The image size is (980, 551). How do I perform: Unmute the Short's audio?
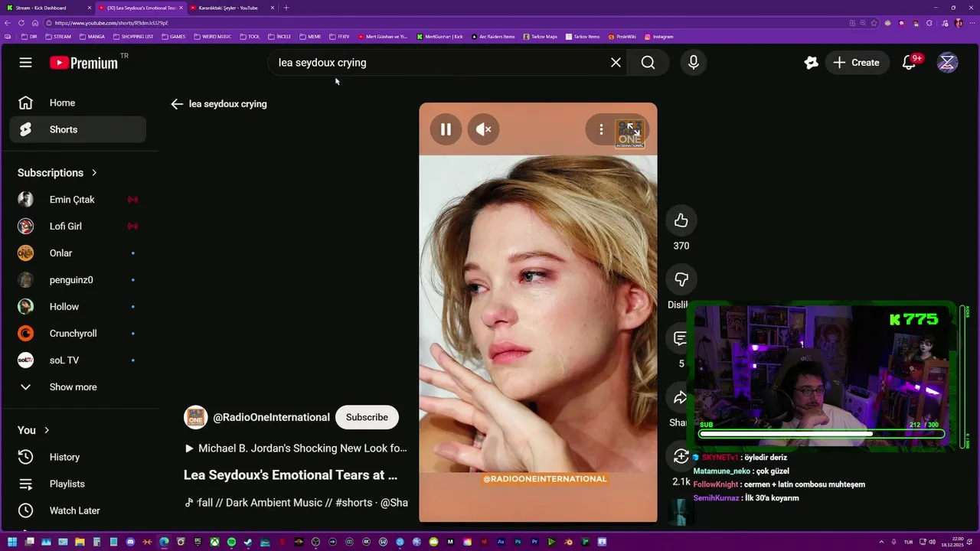point(483,129)
